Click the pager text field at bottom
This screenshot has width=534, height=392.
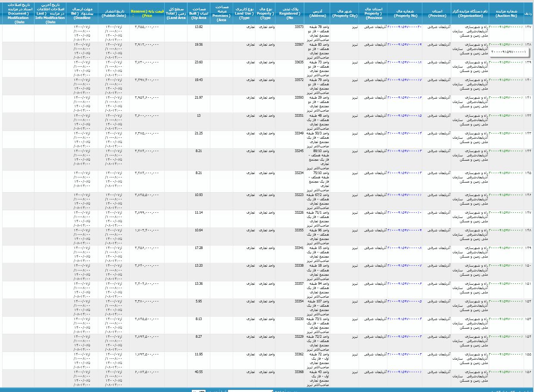pos(250,390)
